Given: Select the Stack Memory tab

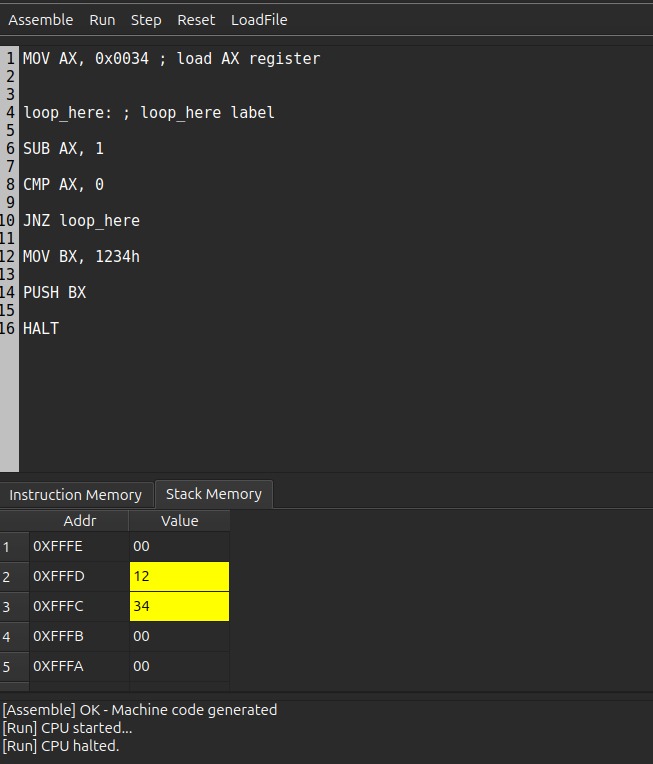Looking at the screenshot, I should 213,494.
